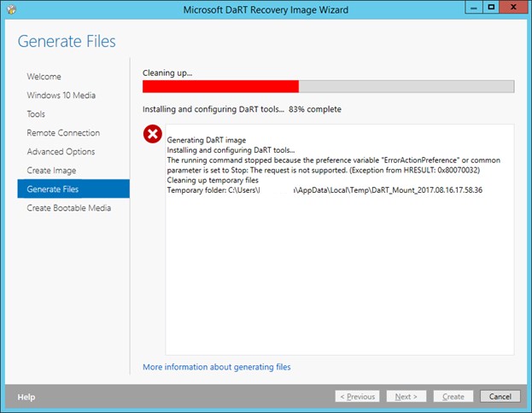Image resolution: width=532 pixels, height=413 pixels.
Task: Switch to Remote Connection step
Action: [63, 133]
